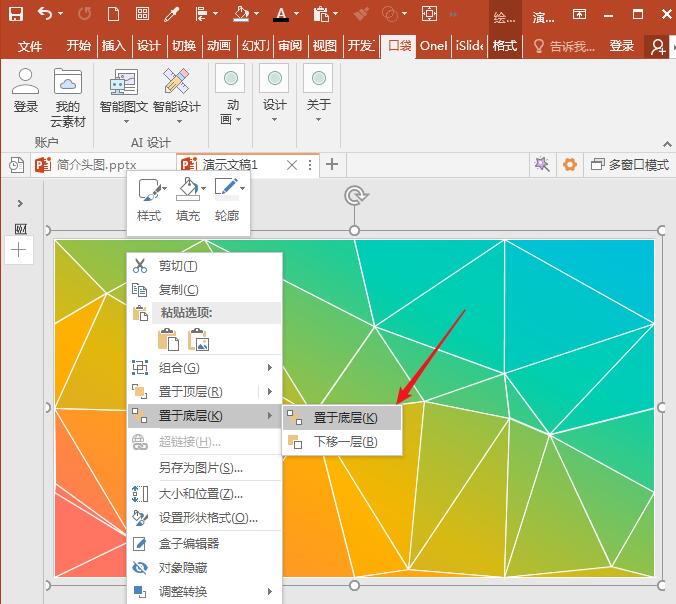Viewport: 676px width, 604px height.
Task: Choose 置于底层(K) in the submenu
Action: click(x=344, y=418)
